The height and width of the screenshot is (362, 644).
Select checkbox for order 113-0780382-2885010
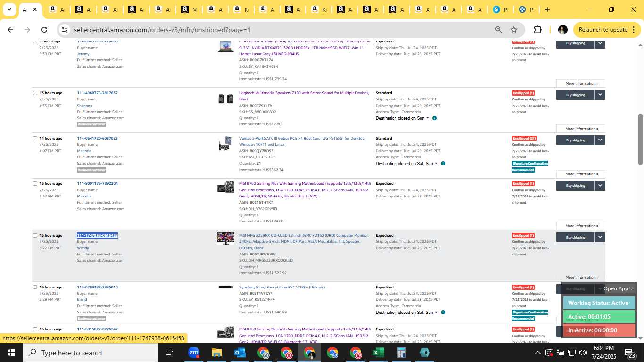pyautogui.click(x=35, y=287)
